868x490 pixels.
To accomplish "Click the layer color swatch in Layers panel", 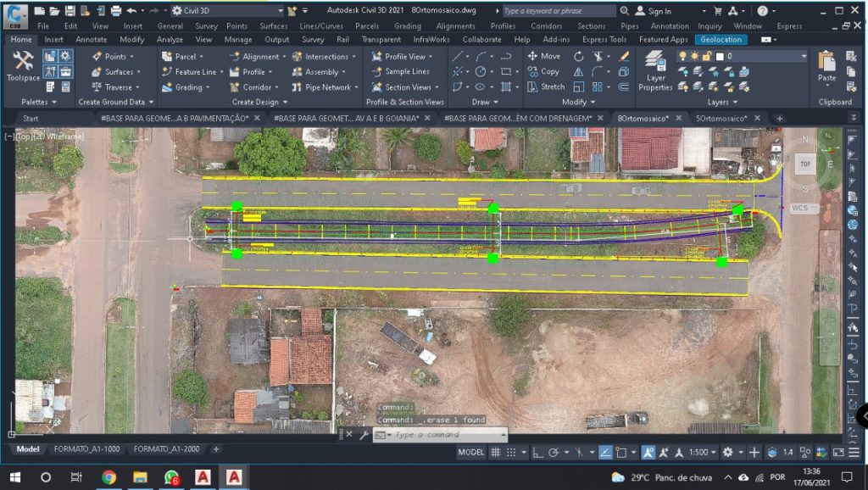I will [719, 57].
